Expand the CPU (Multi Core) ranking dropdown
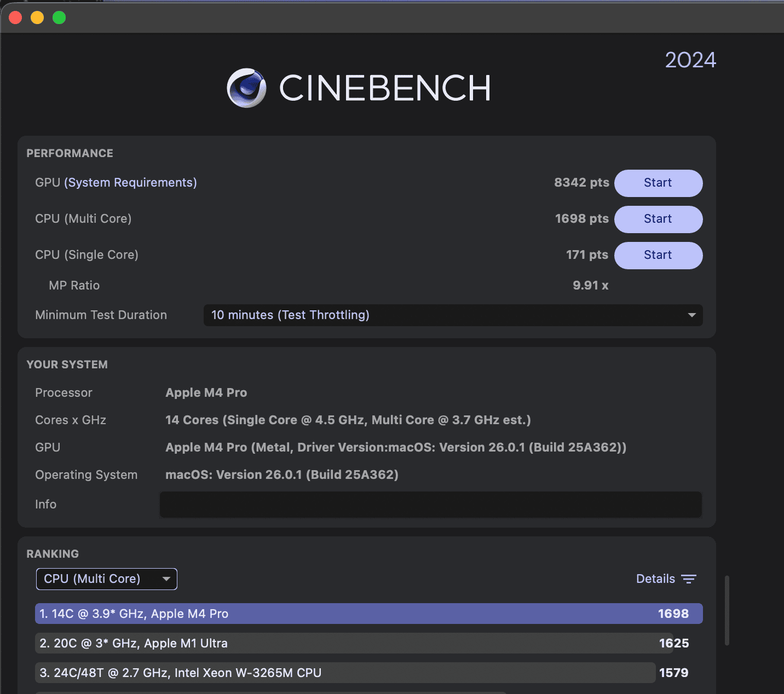The height and width of the screenshot is (694, 784). point(107,579)
